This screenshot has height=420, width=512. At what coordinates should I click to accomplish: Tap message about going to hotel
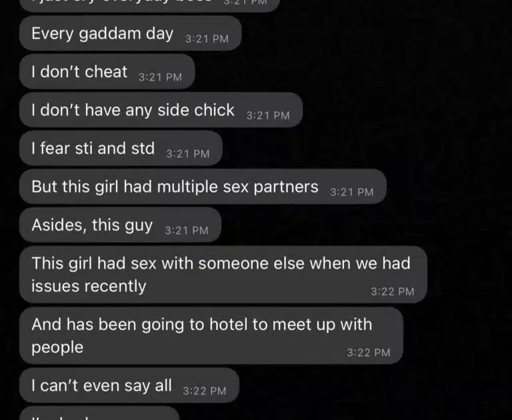(x=211, y=336)
